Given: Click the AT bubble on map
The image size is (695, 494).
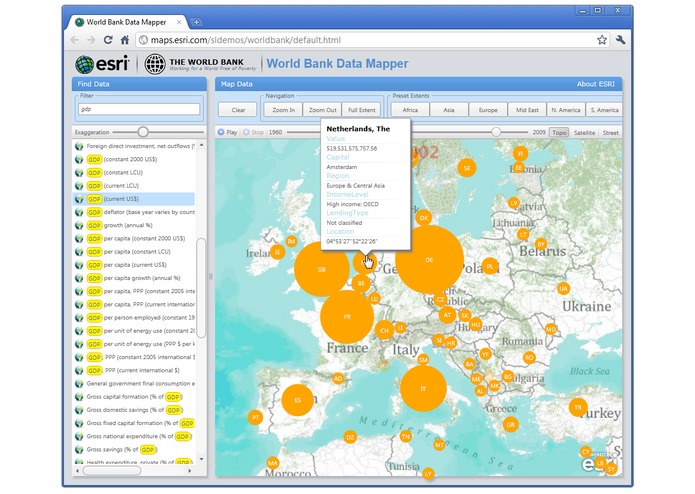Looking at the screenshot, I should coord(447,315).
